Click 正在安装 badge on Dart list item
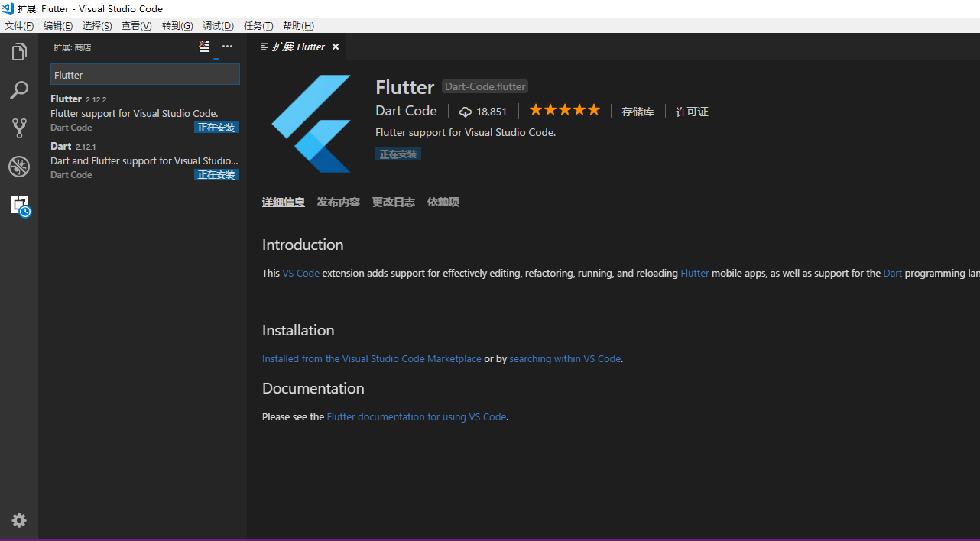The image size is (980, 541). [216, 175]
